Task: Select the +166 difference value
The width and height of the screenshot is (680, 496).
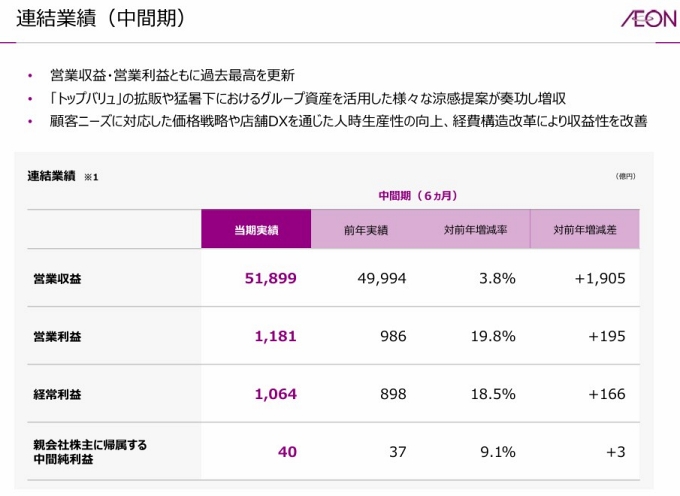Action: [607, 394]
